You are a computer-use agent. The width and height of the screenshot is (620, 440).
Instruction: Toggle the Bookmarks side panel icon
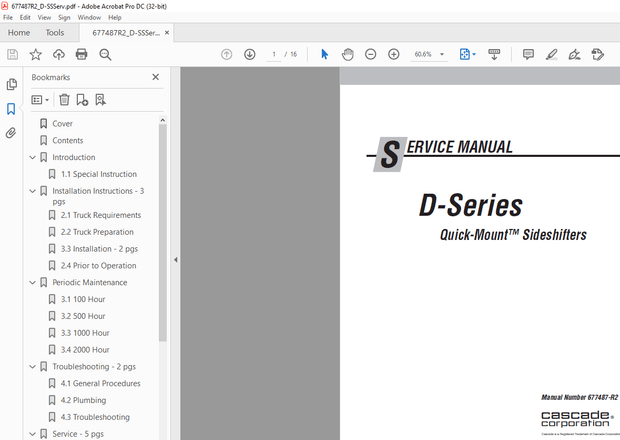[11, 109]
